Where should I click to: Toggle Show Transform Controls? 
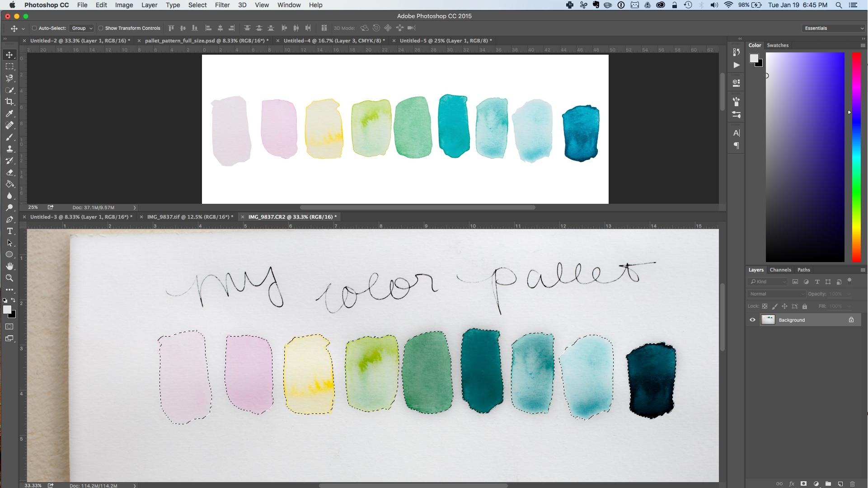(x=100, y=28)
